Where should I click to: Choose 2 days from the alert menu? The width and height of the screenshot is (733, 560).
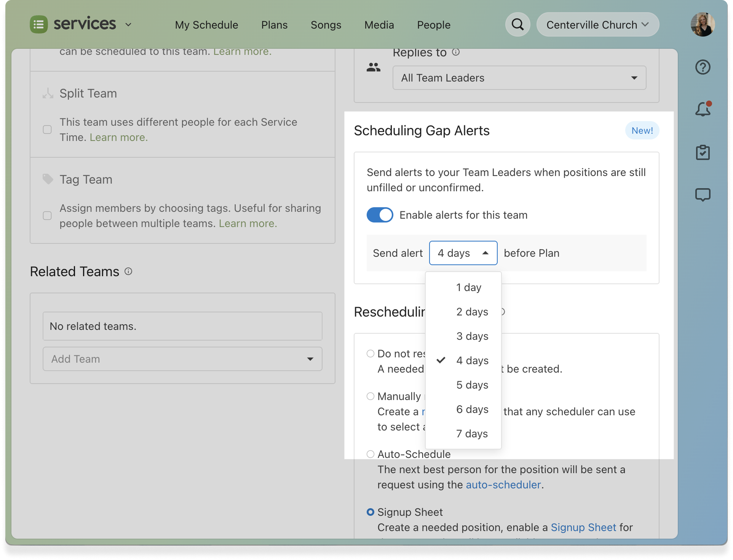[472, 312]
